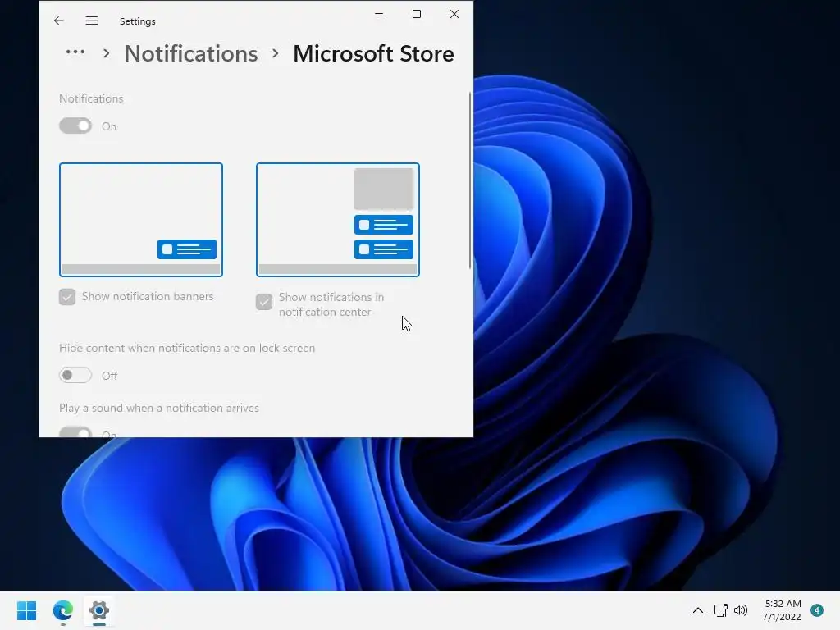Uncheck Show notifications in notification center
This screenshot has width=840, height=630.
pyautogui.click(x=264, y=302)
